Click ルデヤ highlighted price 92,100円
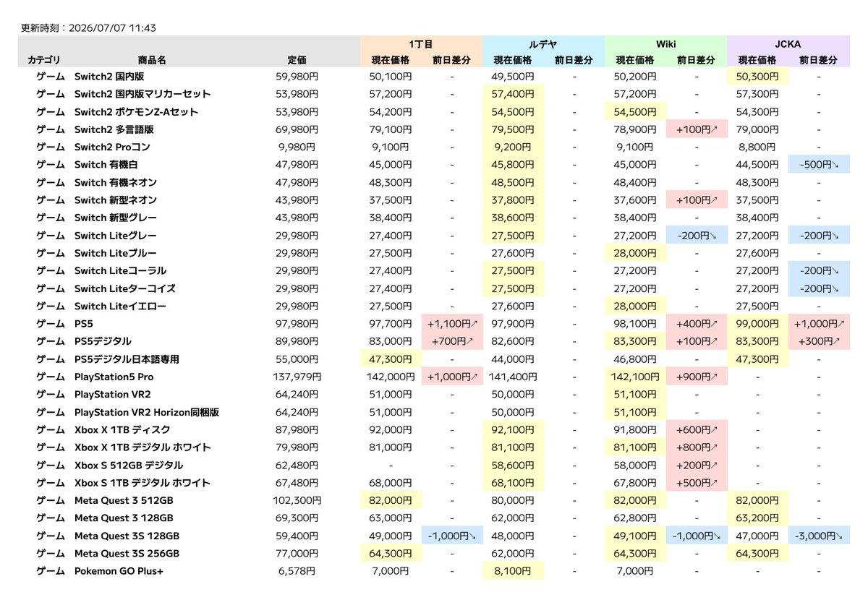This screenshot has width=868, height=613. click(x=513, y=430)
